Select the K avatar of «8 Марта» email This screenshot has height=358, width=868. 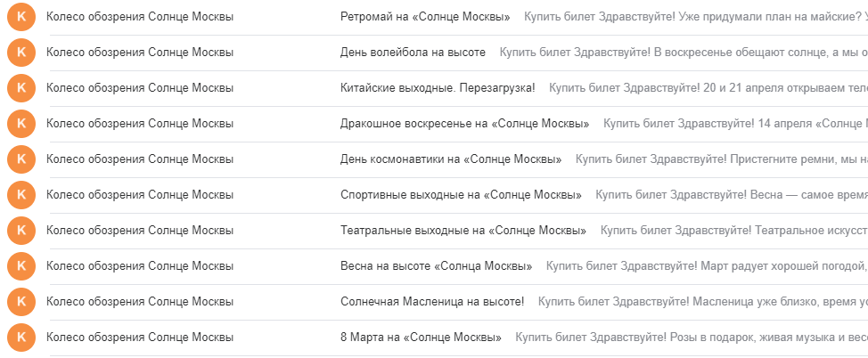click(21, 337)
